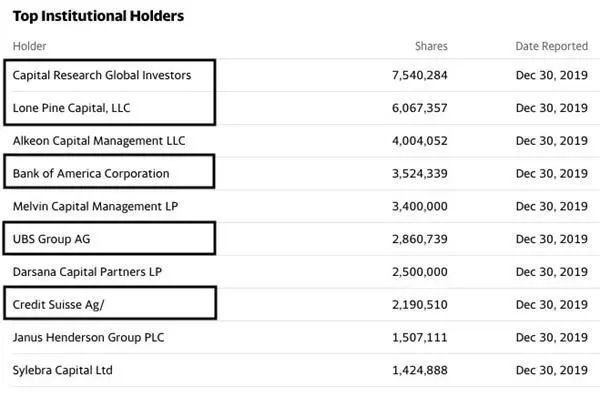Viewport: 600px width, 397px height.
Task: Select Credit Suisse Ag/ holder
Action: [58, 305]
